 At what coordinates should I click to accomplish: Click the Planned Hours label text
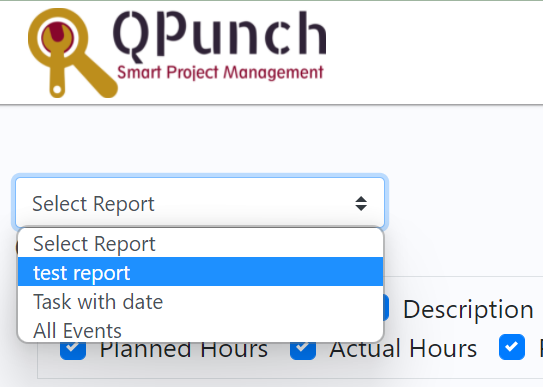184,350
